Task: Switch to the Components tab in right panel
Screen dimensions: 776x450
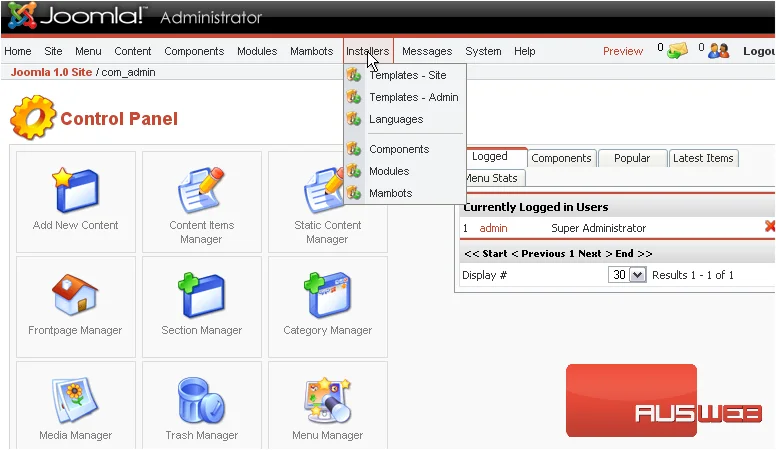Action: coord(562,158)
